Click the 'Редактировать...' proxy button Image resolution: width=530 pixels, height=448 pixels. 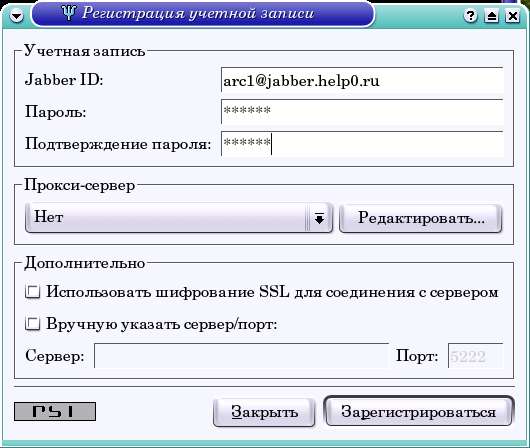(x=421, y=218)
